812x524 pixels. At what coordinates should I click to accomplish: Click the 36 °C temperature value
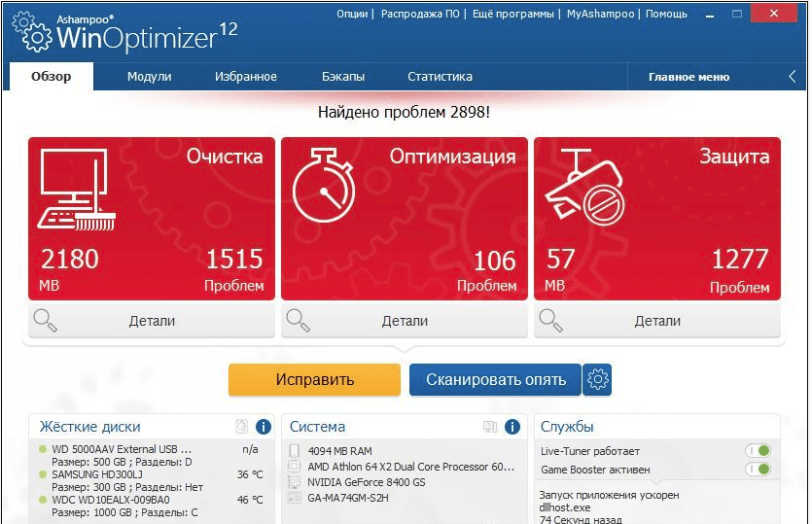click(250, 474)
